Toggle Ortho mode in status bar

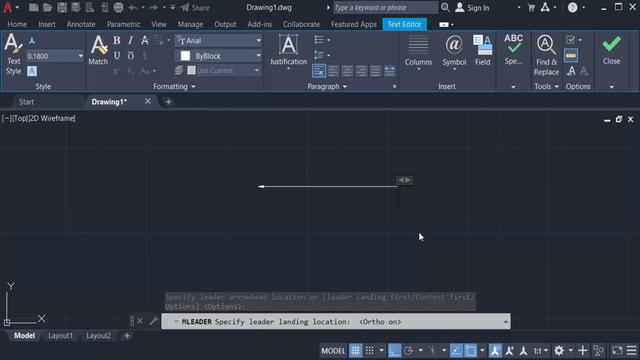394,351
